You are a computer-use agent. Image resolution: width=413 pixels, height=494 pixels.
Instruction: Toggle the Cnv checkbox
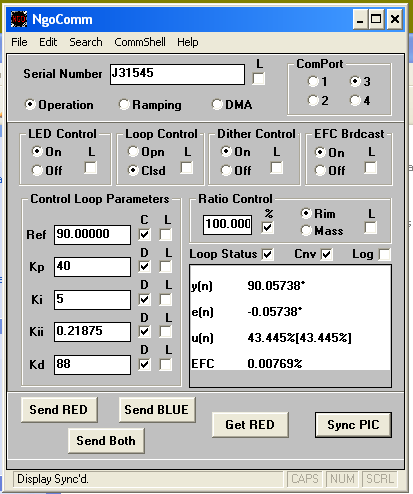[326, 255]
